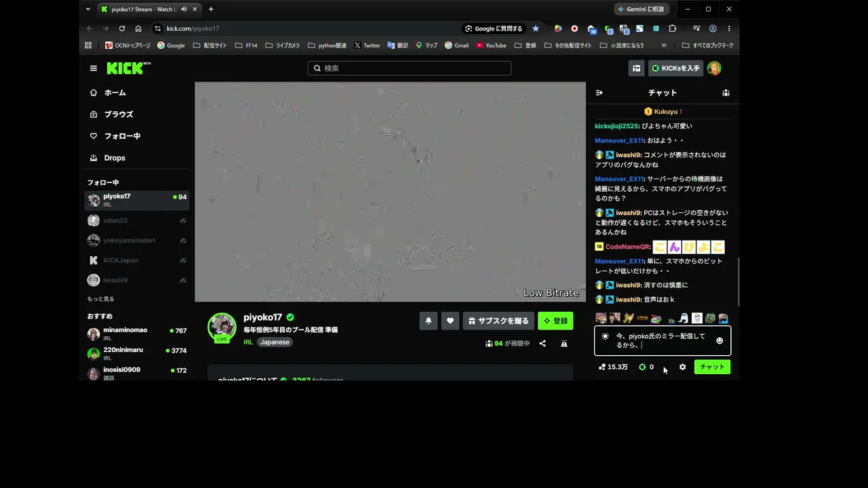868x488 pixels.
Task: Click the green 登録 subscribe button
Action: click(x=555, y=321)
